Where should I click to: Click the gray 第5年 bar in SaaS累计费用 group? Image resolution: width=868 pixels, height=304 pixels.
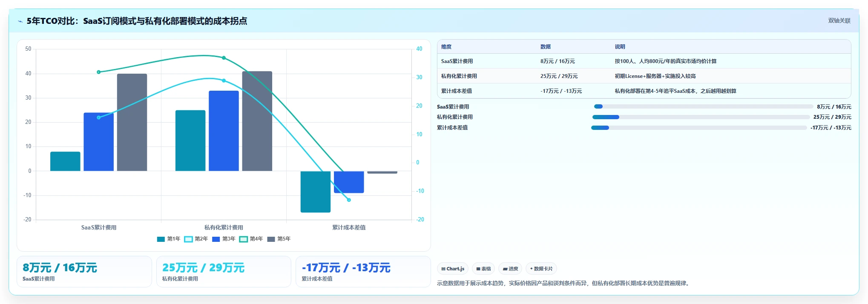[x=132, y=123]
